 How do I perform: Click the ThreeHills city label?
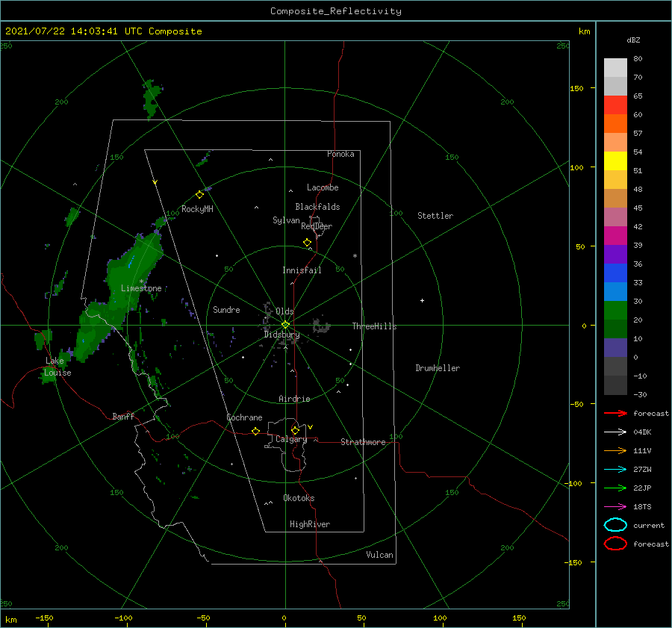374,326
